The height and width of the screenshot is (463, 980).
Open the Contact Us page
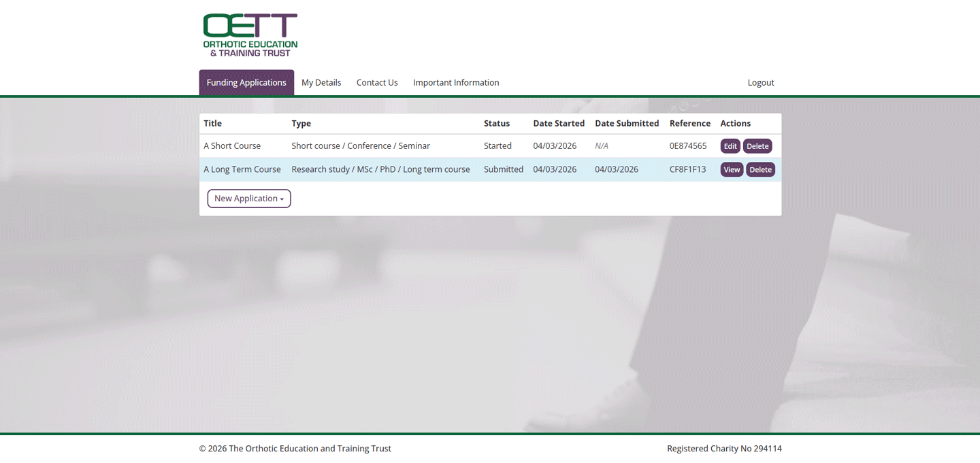(376, 82)
